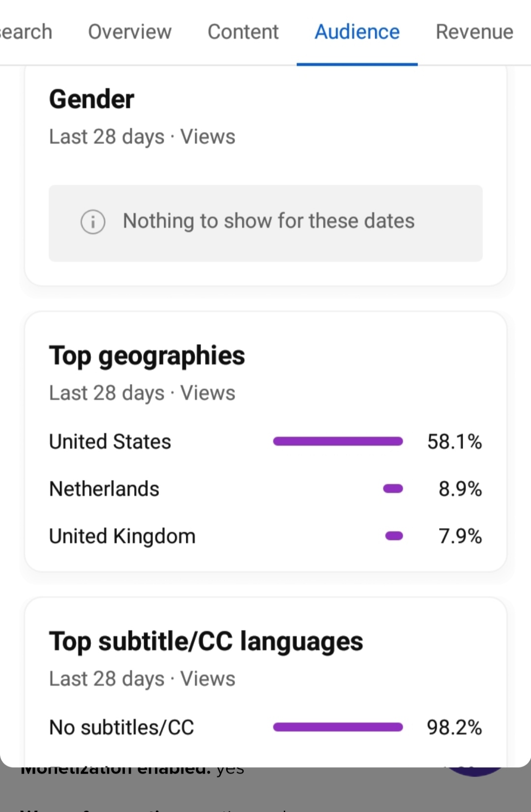Select the United Kingdom geography row

point(265,536)
